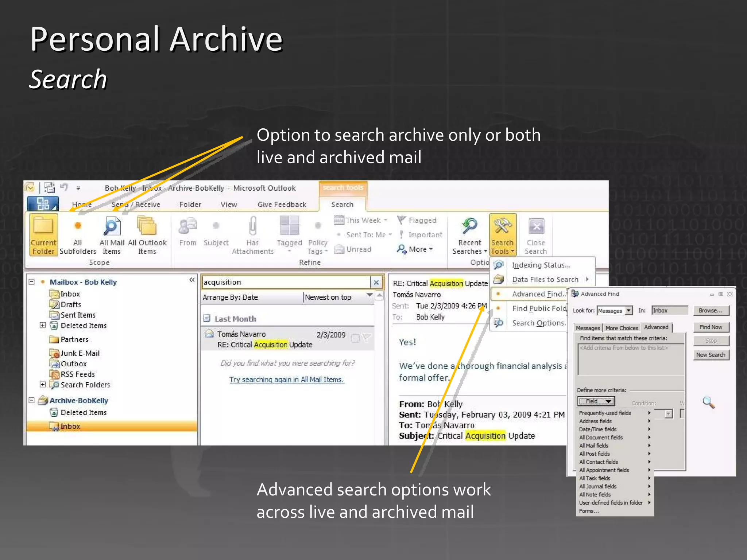Open This Week dropdown
Viewport: 747px width, 560px height.
pyautogui.click(x=361, y=220)
